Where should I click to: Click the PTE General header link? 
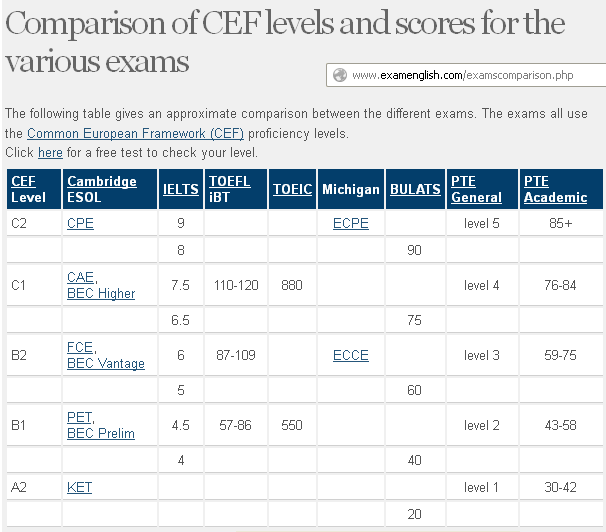[x=476, y=189]
